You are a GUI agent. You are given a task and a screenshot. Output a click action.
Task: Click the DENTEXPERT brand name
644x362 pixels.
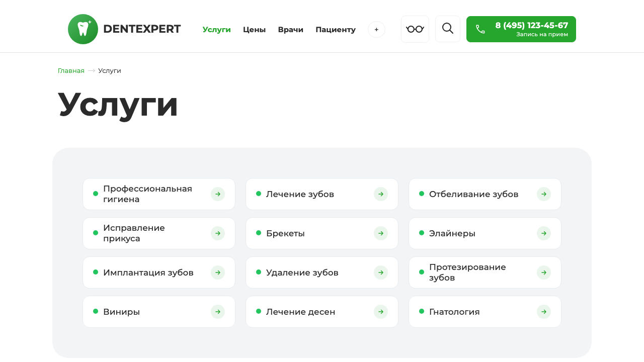tap(142, 29)
